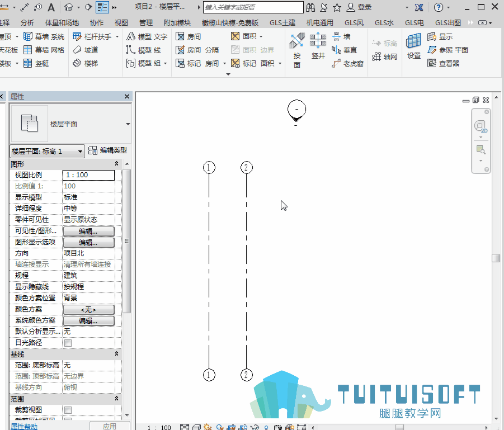Viewport: 504px width, 430px height.
Task: Select the Room (房间) tool
Action: point(189,37)
